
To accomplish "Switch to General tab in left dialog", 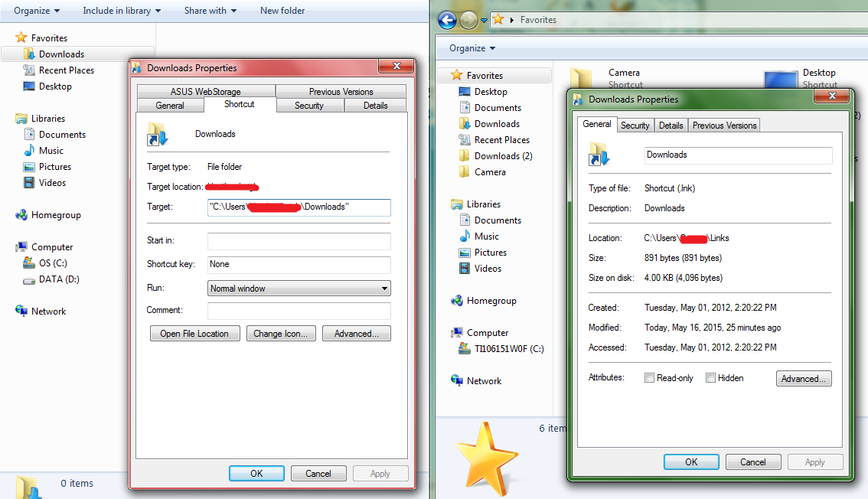I will click(170, 105).
